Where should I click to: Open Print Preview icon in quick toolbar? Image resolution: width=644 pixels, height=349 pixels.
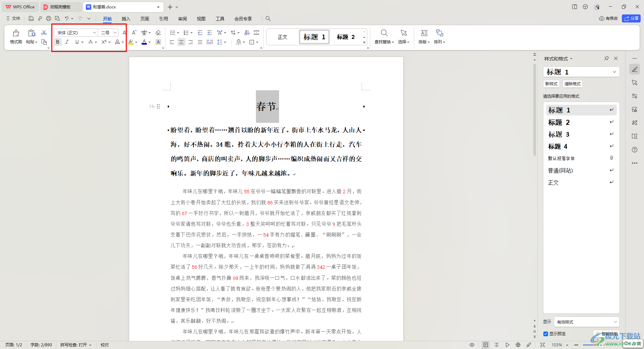point(57,18)
